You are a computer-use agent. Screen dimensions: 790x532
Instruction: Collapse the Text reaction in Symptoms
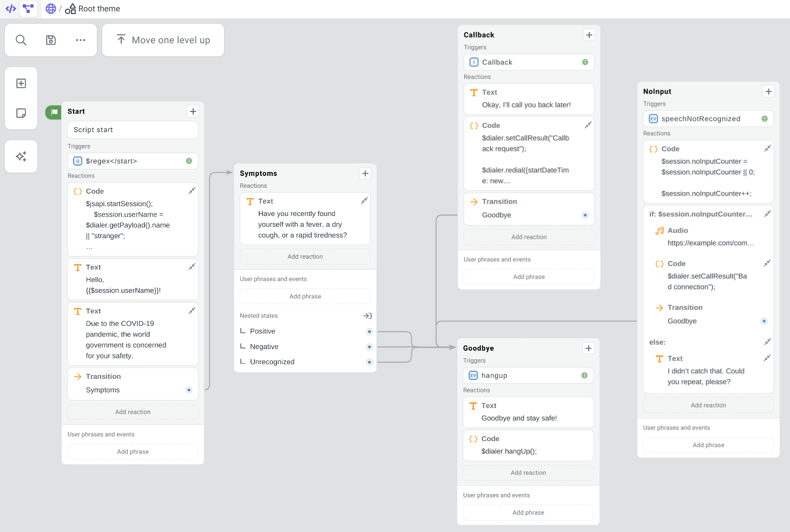pos(364,201)
